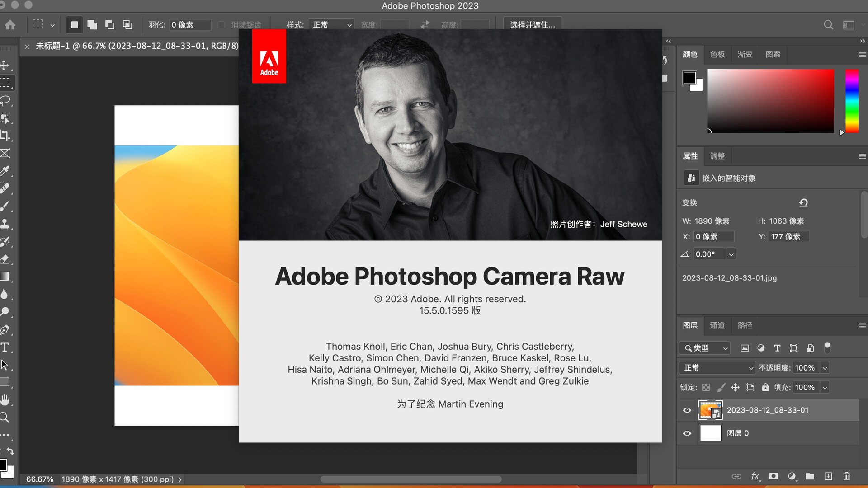
Task: Click the Home icon in options bar
Action: click(x=10, y=25)
